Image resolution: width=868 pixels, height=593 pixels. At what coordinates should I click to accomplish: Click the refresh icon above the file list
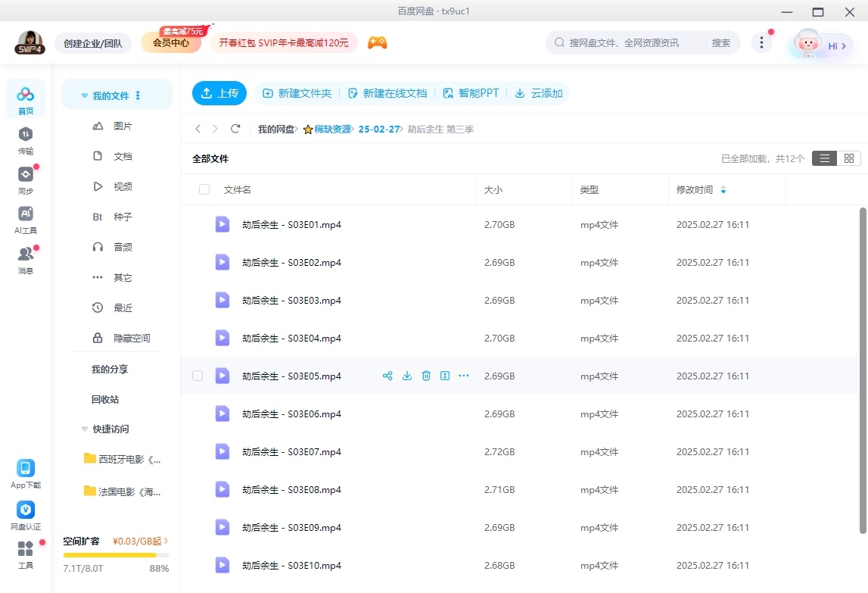pyautogui.click(x=235, y=129)
